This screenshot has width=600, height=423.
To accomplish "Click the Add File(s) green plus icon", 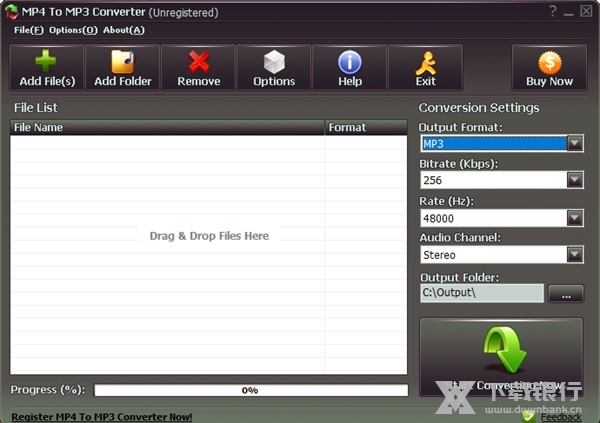I will point(46,62).
